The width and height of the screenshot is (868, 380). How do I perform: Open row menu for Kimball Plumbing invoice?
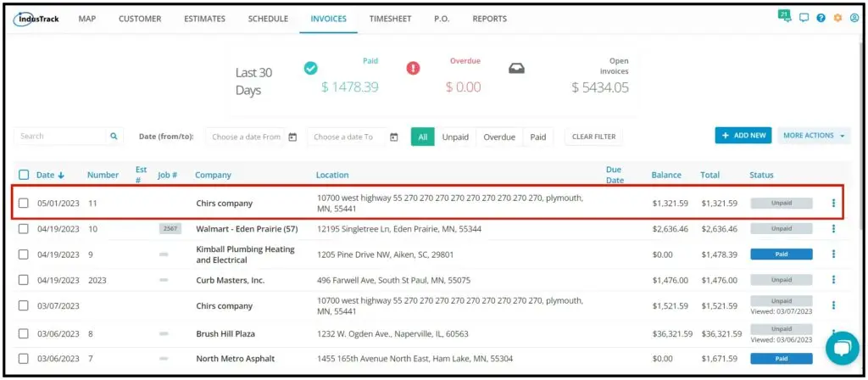(x=833, y=254)
